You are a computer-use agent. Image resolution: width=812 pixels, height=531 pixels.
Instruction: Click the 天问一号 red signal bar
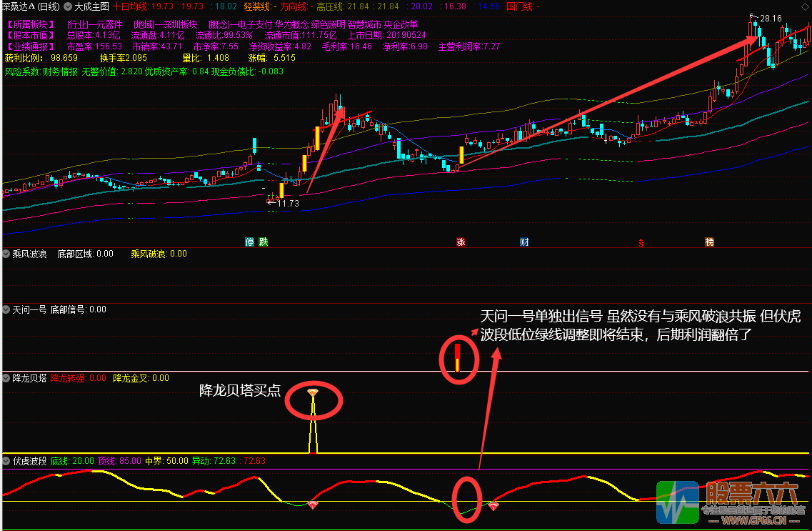[458, 357]
